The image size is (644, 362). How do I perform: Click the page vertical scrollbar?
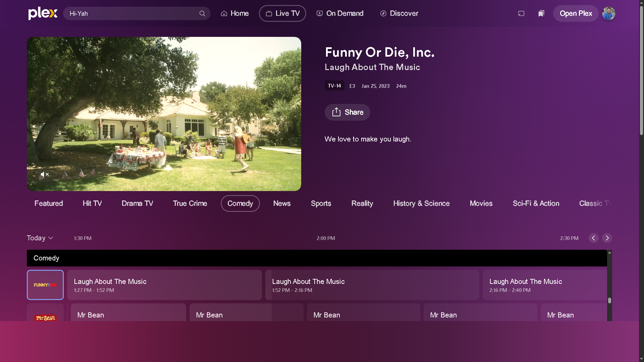641,70
